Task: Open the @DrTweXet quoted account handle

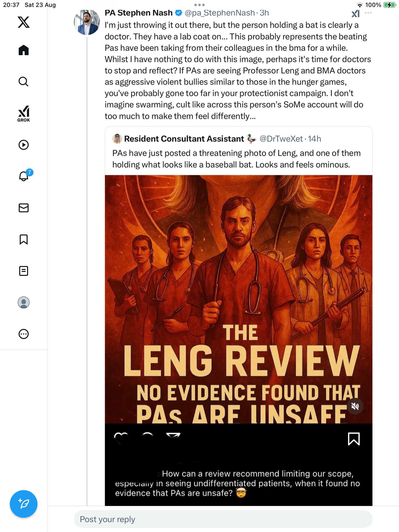Action: [281, 139]
